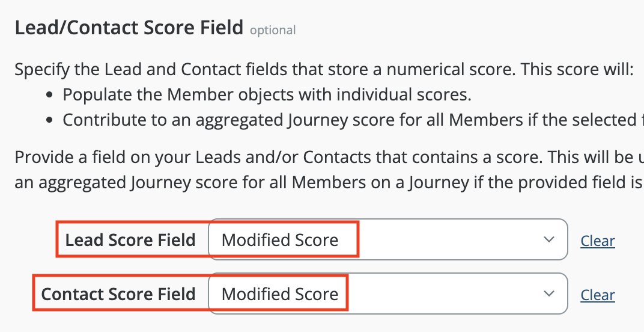The image size is (644, 332).
Task: Open the Lead Score Field dropdown
Action: coord(387,240)
